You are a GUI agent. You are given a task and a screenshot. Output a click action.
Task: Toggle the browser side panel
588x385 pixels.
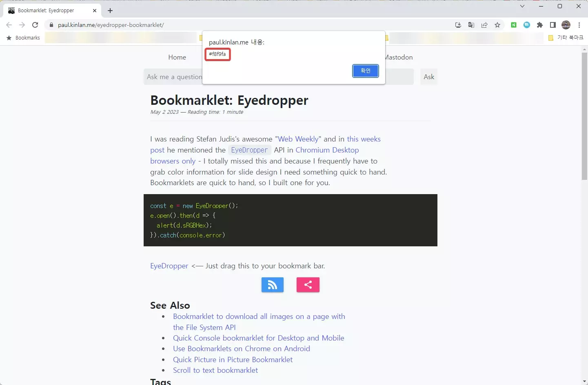coord(553,25)
